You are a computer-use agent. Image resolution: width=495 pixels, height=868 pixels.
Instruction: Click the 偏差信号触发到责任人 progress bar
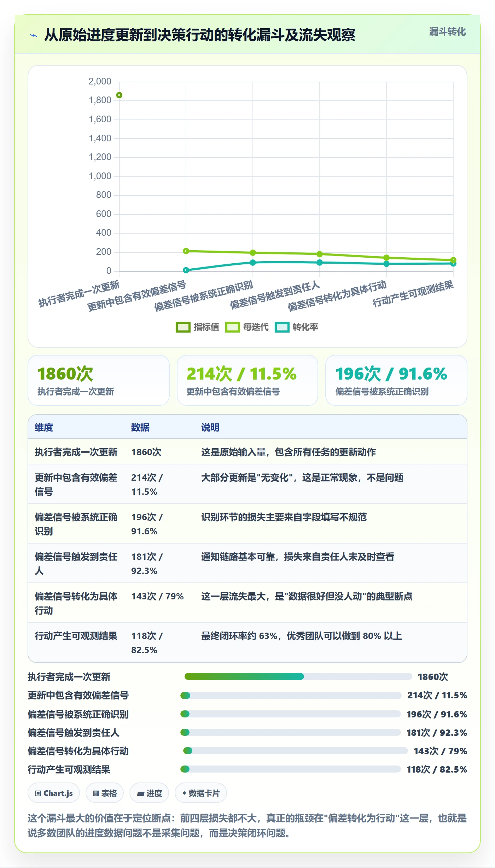tap(290, 732)
